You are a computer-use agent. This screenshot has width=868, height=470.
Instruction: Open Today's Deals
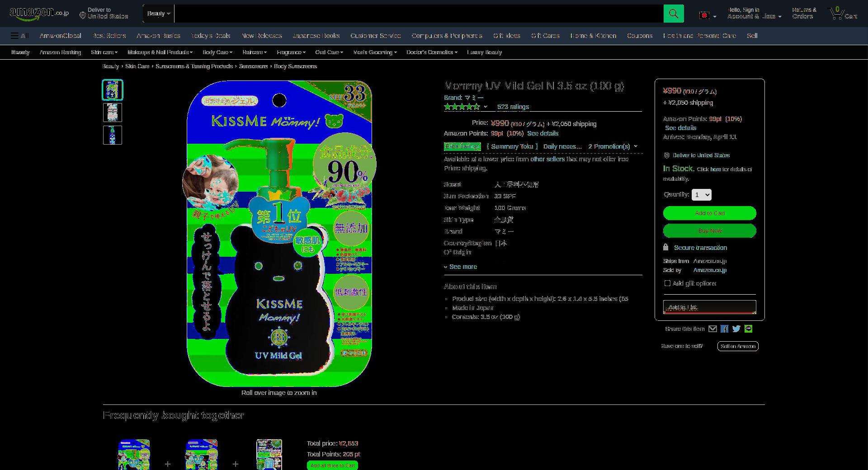[210, 36]
